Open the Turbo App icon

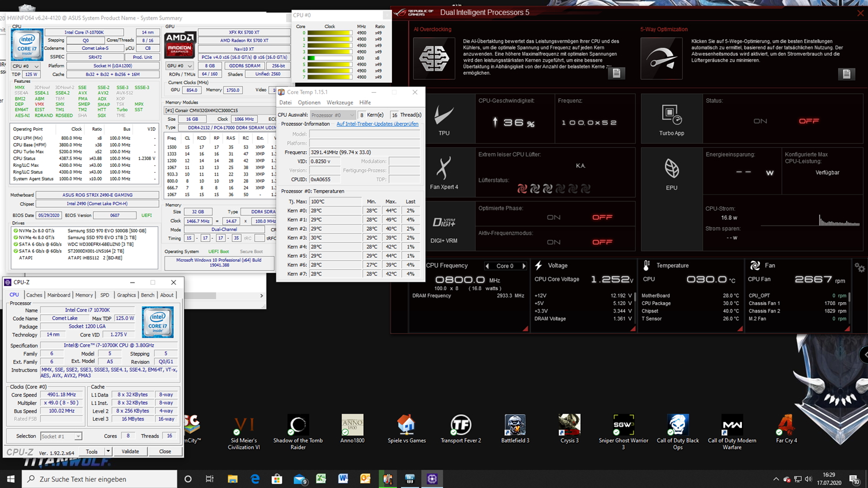pyautogui.click(x=672, y=115)
